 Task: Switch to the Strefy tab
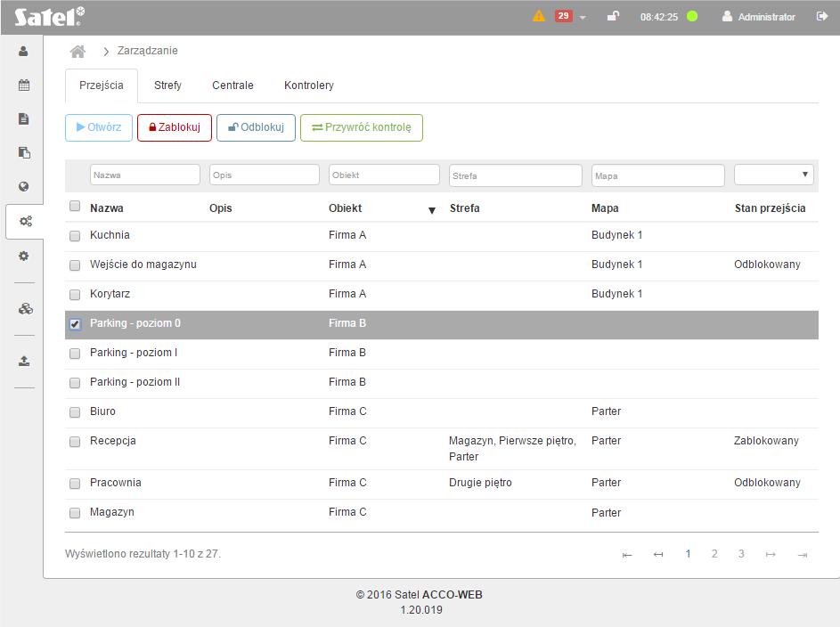click(x=167, y=85)
